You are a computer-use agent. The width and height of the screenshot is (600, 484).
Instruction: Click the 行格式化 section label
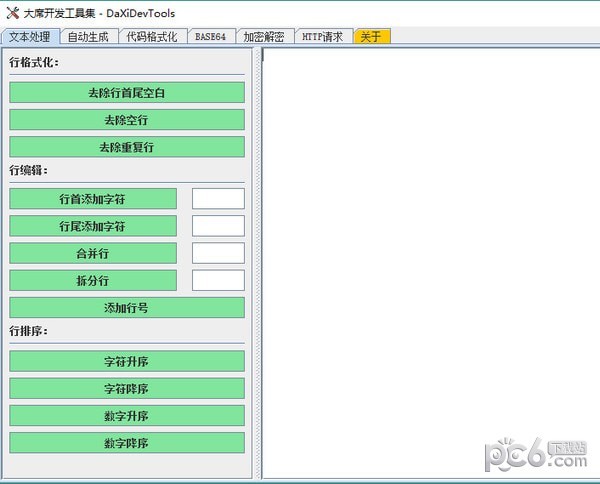34,62
